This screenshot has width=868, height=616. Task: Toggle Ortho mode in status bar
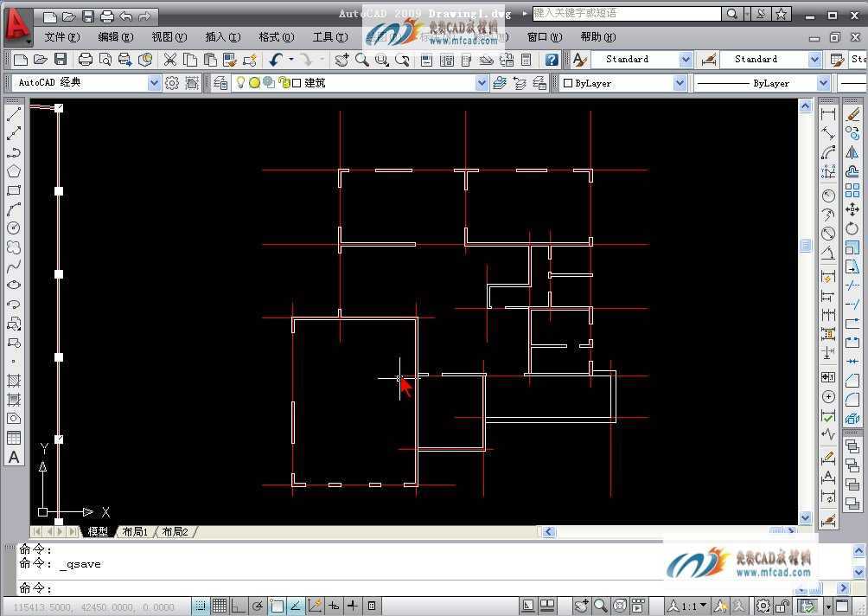pyautogui.click(x=239, y=606)
